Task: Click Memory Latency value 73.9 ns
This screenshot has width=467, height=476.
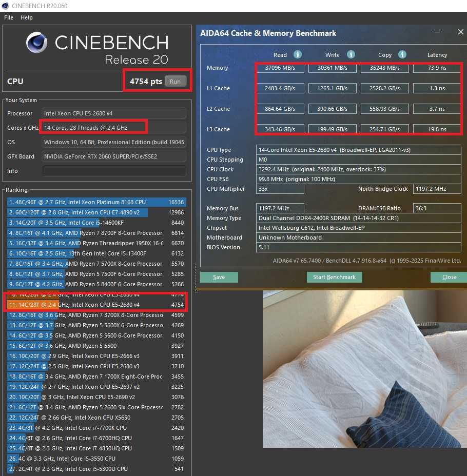Action: click(437, 68)
